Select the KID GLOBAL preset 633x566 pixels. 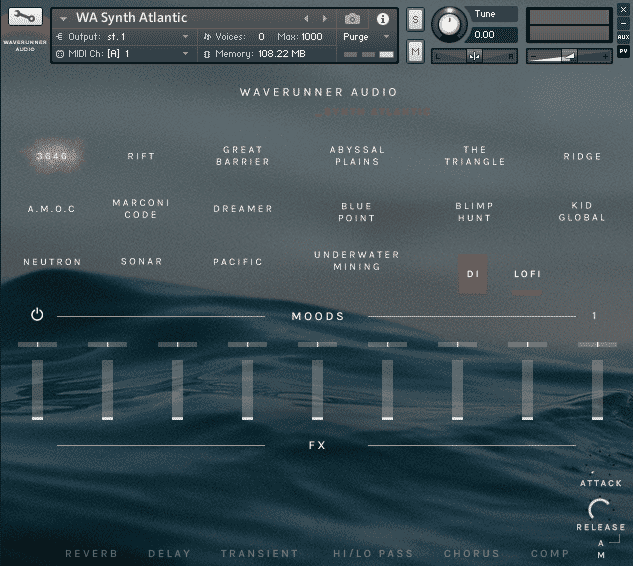click(582, 212)
